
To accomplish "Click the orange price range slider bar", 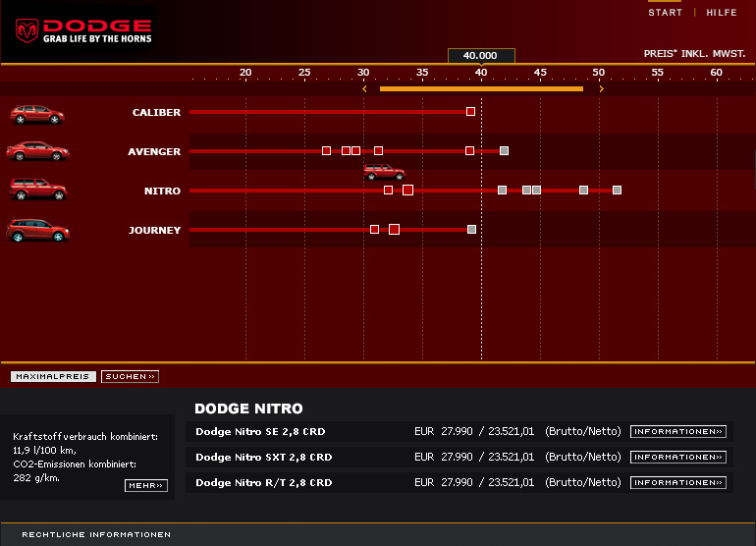I will click(x=481, y=89).
